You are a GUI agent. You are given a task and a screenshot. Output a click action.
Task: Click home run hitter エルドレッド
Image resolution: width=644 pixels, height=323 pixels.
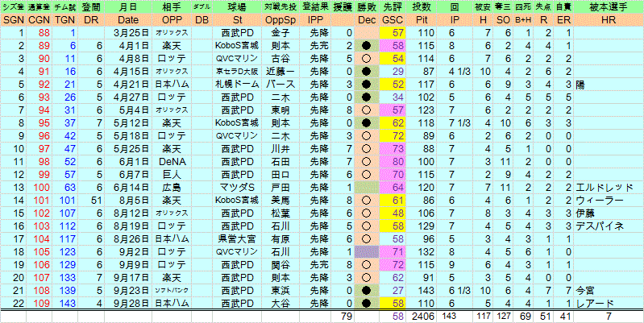(x=605, y=187)
